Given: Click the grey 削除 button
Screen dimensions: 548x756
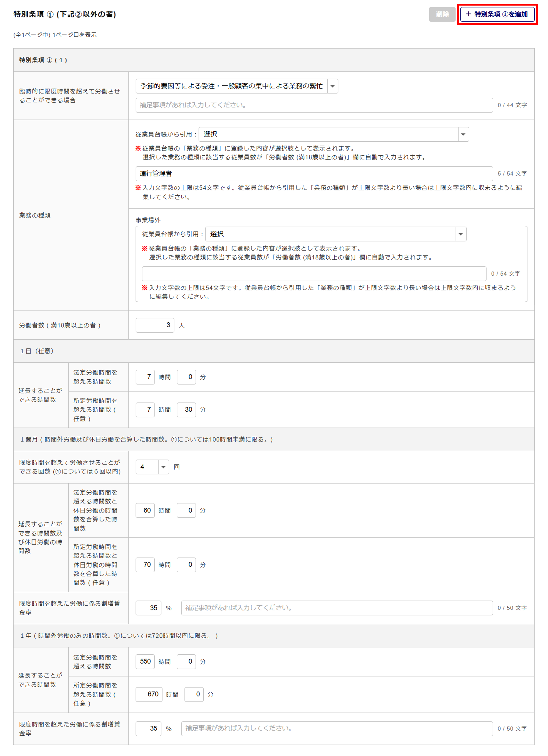Looking at the screenshot, I should [x=442, y=14].
